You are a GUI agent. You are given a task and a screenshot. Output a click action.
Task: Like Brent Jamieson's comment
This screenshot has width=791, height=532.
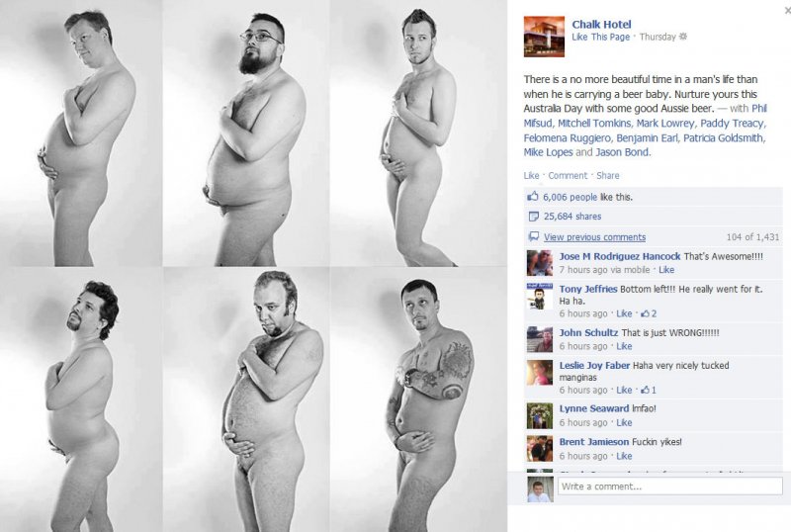coord(624,456)
